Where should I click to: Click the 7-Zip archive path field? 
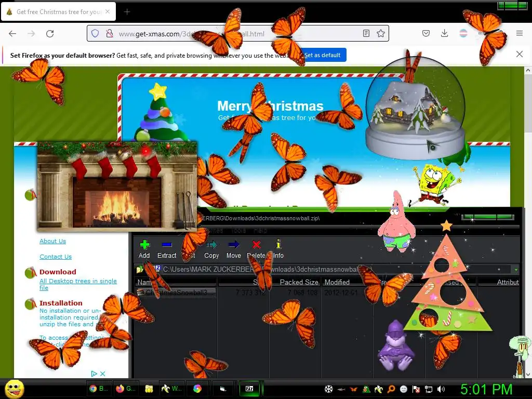332,270
